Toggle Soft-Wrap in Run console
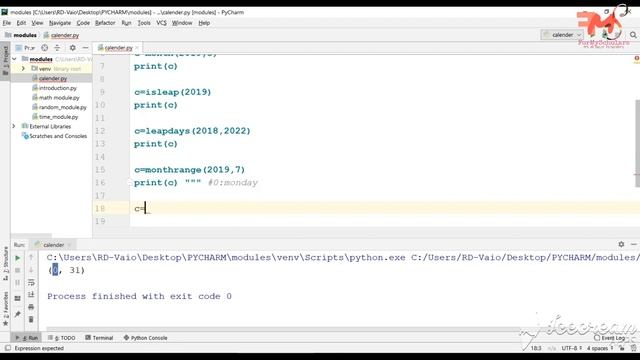The width and height of the screenshot is (640, 360). [x=31, y=282]
